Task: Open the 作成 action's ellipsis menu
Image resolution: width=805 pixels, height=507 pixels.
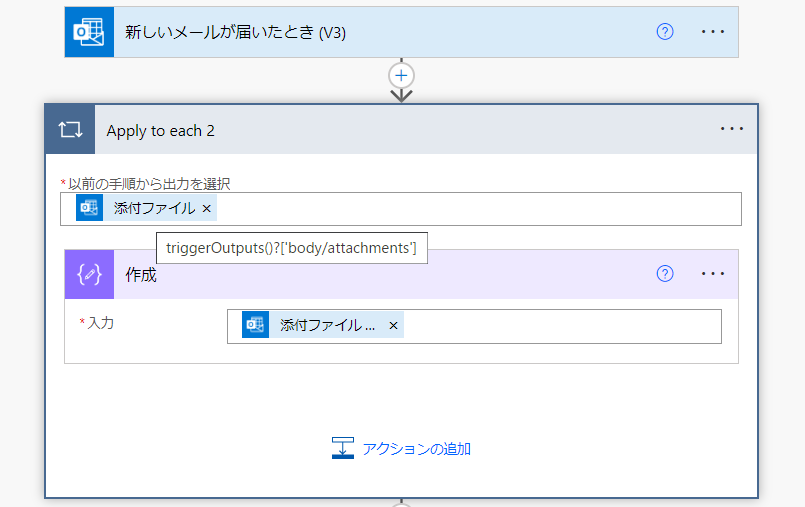Action: coord(713,274)
